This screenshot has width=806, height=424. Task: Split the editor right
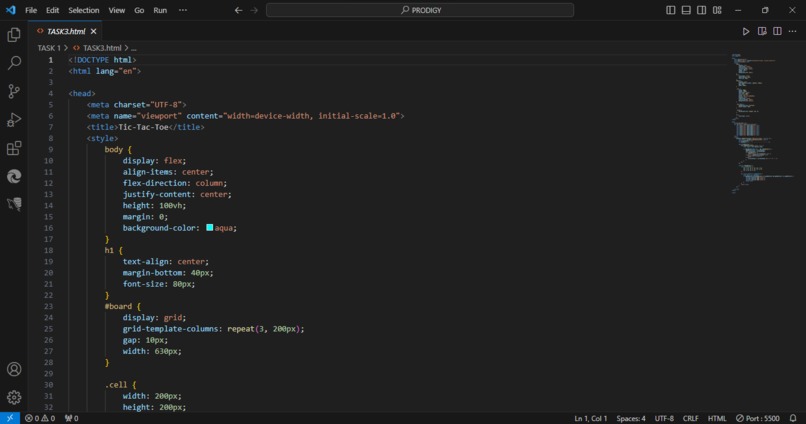777,31
